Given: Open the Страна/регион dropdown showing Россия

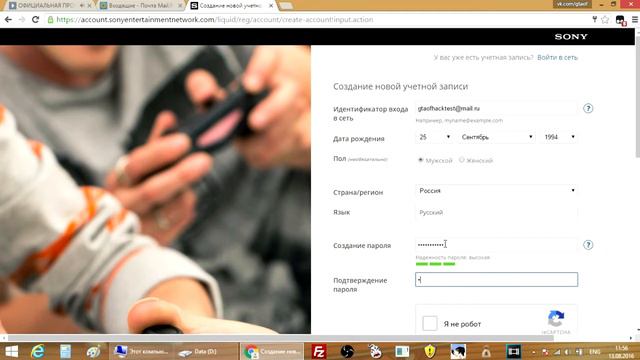Looking at the screenshot, I should [x=496, y=191].
